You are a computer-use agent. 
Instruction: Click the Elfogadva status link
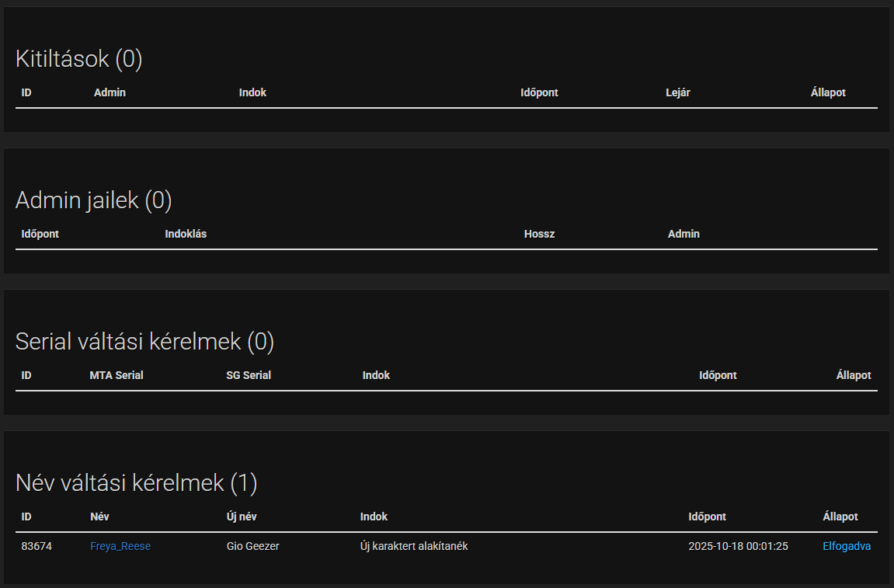click(x=846, y=546)
